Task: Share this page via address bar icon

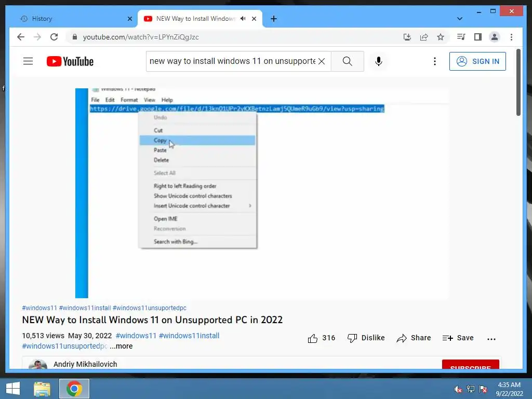Action: tap(424, 37)
